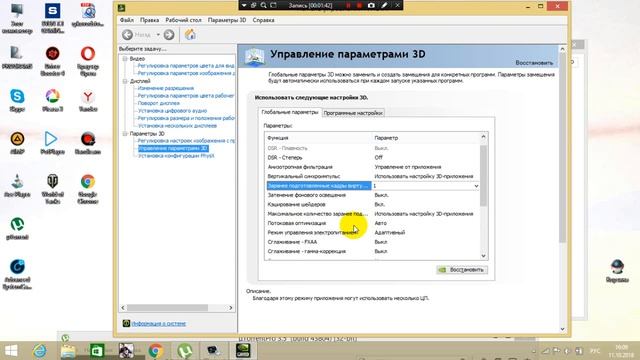Click the Forward navigation arrow in toolbar

click(169, 35)
